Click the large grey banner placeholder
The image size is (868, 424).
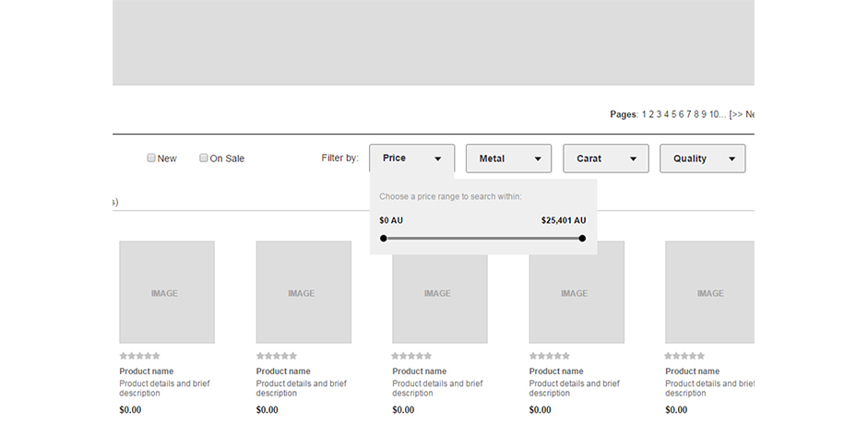tap(434, 42)
